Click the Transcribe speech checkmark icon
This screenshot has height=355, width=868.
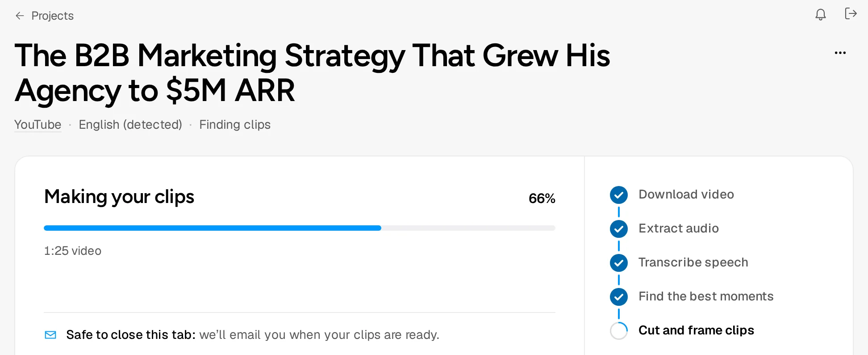pyautogui.click(x=619, y=263)
